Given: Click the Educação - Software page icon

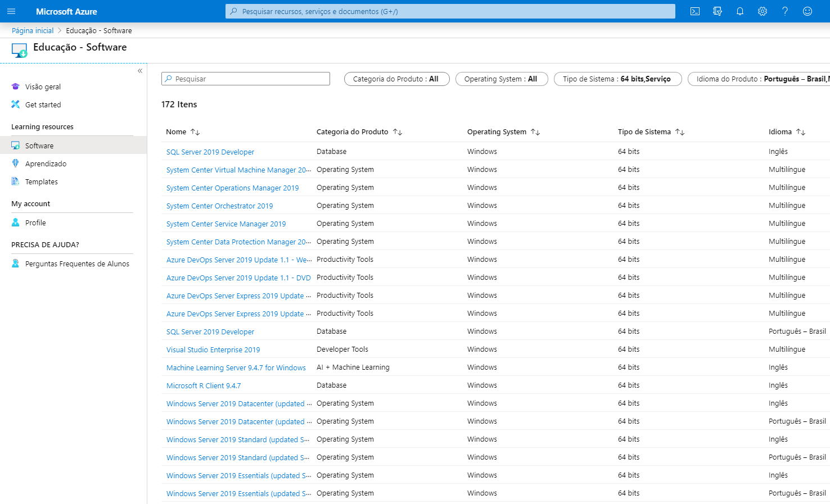Looking at the screenshot, I should [x=19, y=50].
